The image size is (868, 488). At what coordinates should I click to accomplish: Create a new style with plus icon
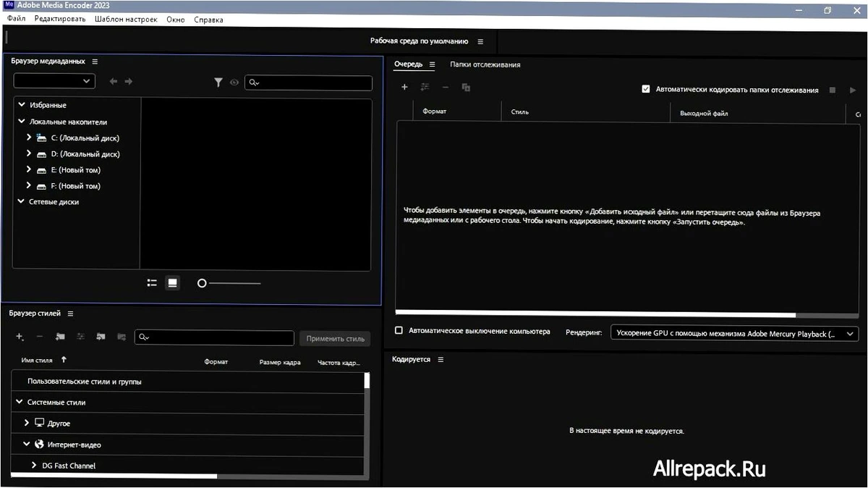coord(20,337)
